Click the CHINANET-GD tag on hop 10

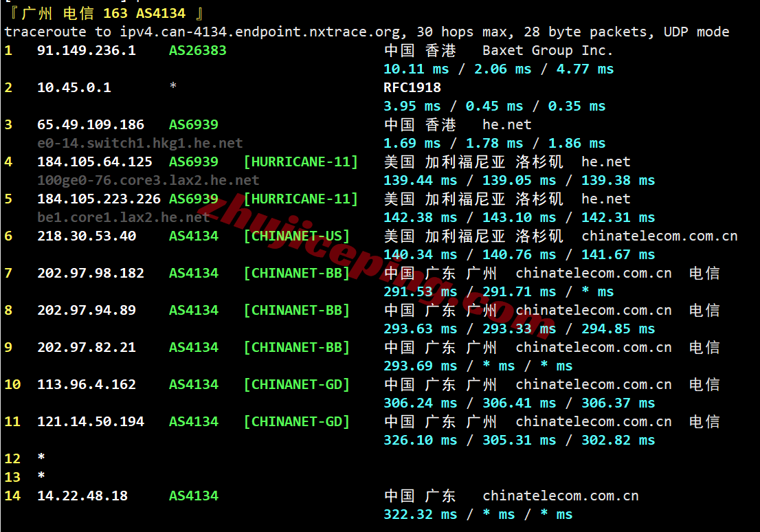click(297, 384)
